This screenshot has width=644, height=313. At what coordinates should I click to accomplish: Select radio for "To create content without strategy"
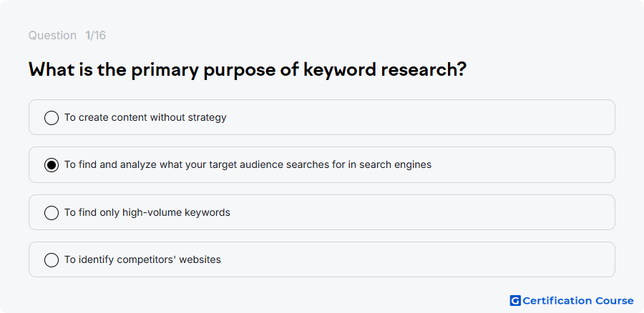52,118
